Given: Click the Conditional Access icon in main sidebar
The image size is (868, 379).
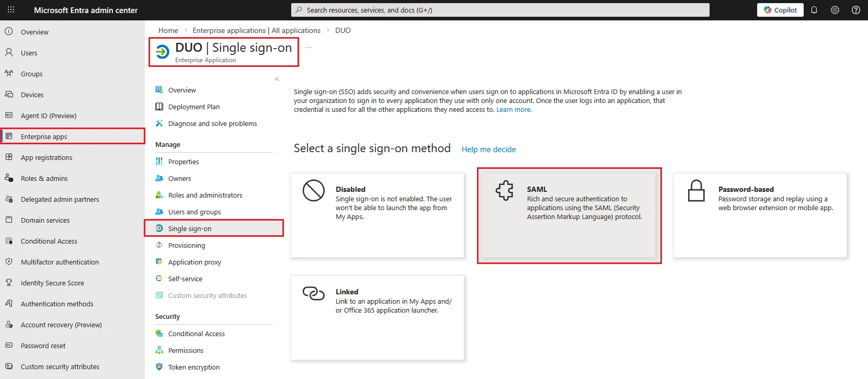Looking at the screenshot, I should pyautogui.click(x=9, y=240).
